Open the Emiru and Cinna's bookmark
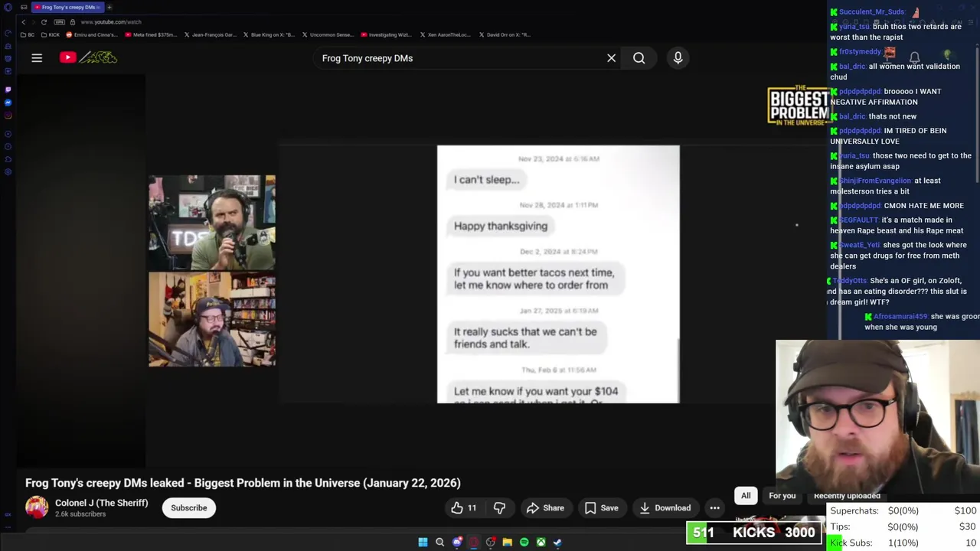 (x=91, y=34)
